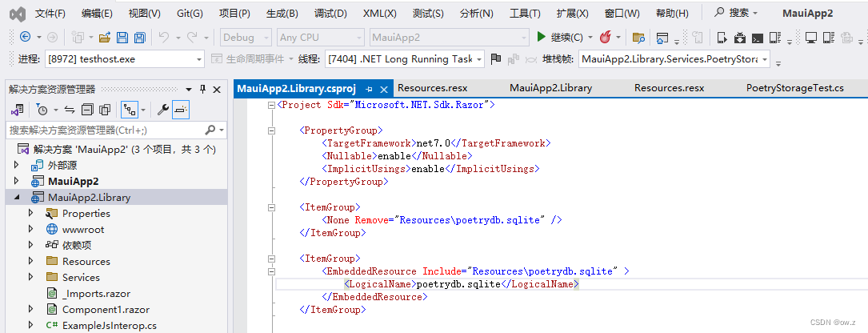Image resolution: width=868 pixels, height=333 pixels.
Task: Select solution 'MauiApp2' root row
Action: pos(117,149)
